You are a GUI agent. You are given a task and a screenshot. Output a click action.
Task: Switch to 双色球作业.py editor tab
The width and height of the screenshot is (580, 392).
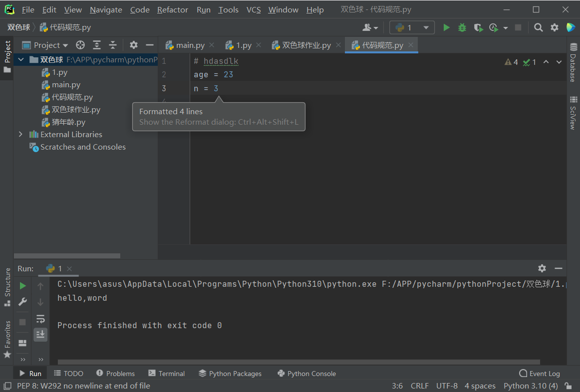[x=306, y=45]
